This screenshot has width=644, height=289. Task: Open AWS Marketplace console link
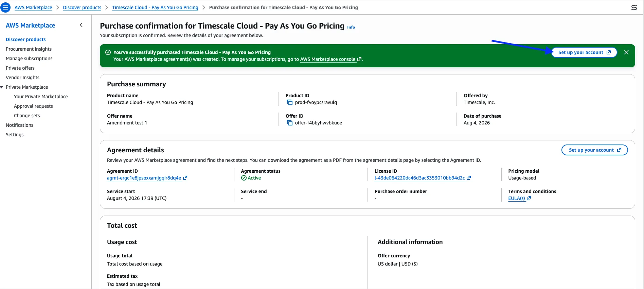point(330,59)
